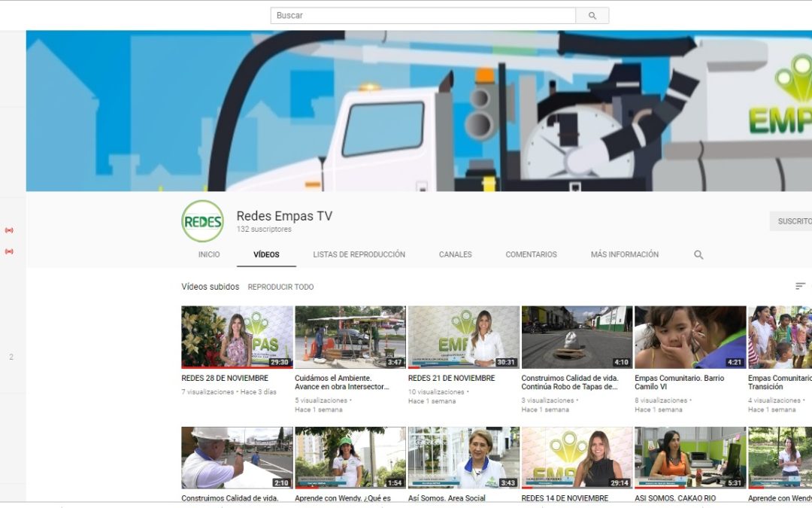812x508 pixels.
Task: Click Construimos Calidad de vida Robo de Tapas title
Action: click(x=570, y=382)
